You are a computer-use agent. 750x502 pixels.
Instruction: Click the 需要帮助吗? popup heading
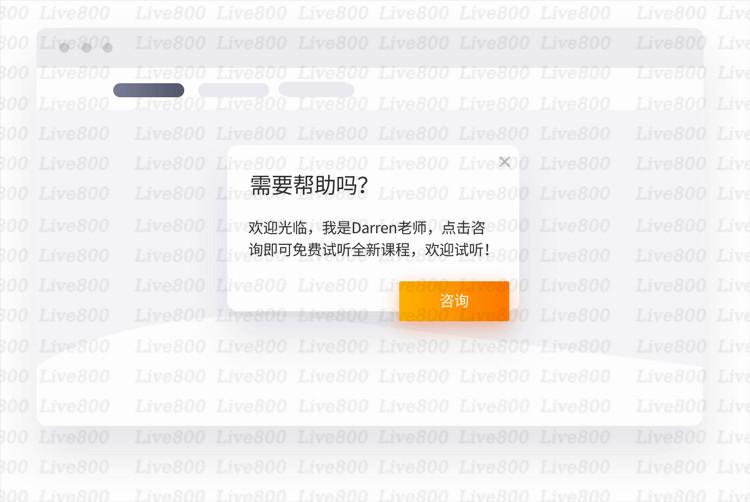pos(309,185)
